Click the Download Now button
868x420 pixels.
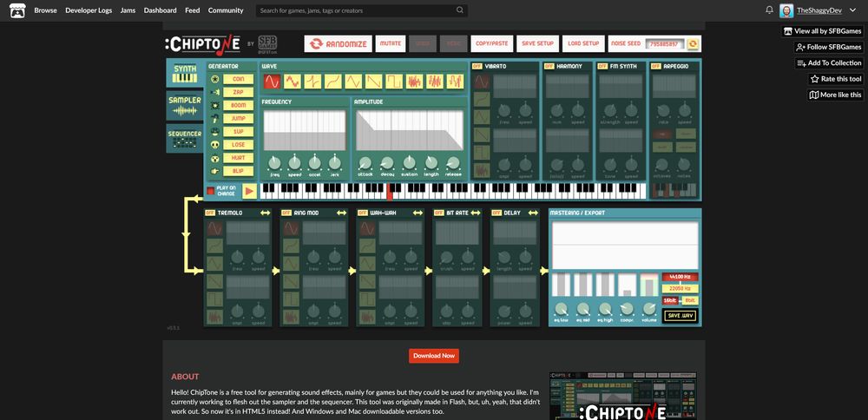coord(433,356)
